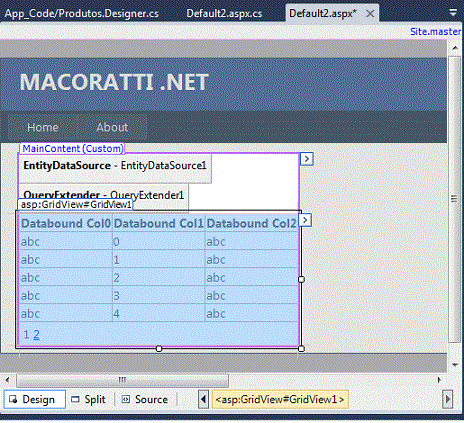Select the MainContent (Custom) label
Image resolution: width=464 pixels, height=423 pixels.
(x=72, y=149)
